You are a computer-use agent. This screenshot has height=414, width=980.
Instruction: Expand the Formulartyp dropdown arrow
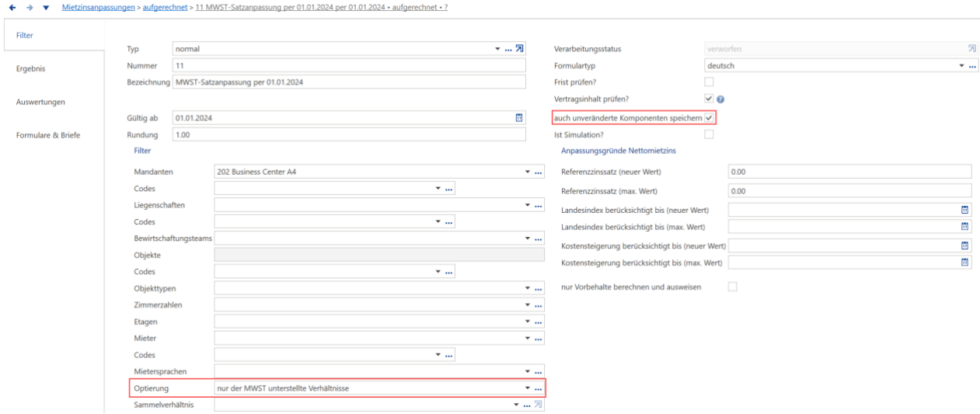[x=962, y=66]
